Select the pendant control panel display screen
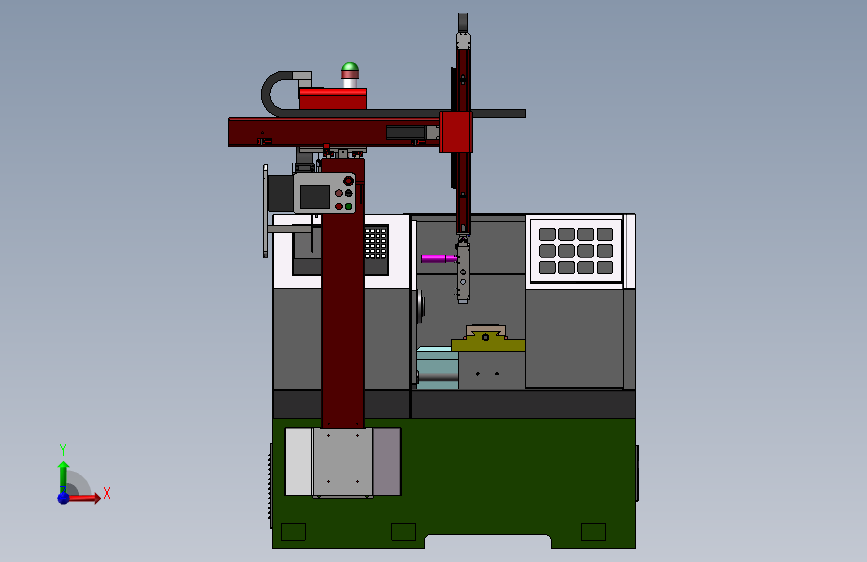Image resolution: width=867 pixels, height=562 pixels. tap(315, 197)
